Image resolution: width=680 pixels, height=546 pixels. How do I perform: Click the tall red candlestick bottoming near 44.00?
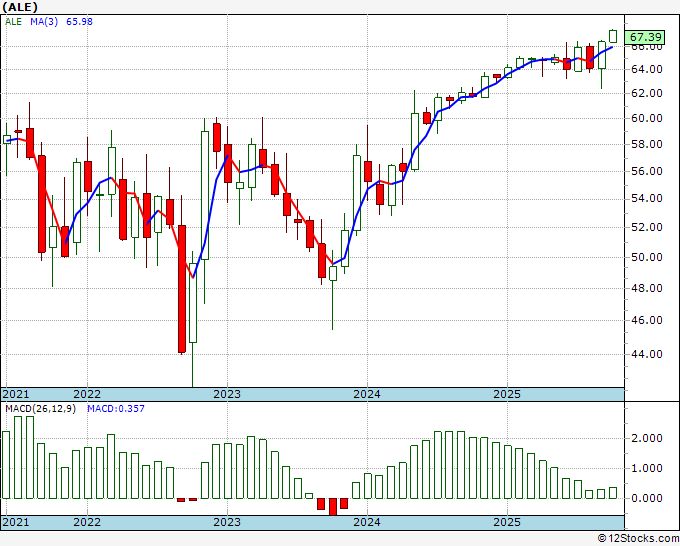click(x=182, y=289)
